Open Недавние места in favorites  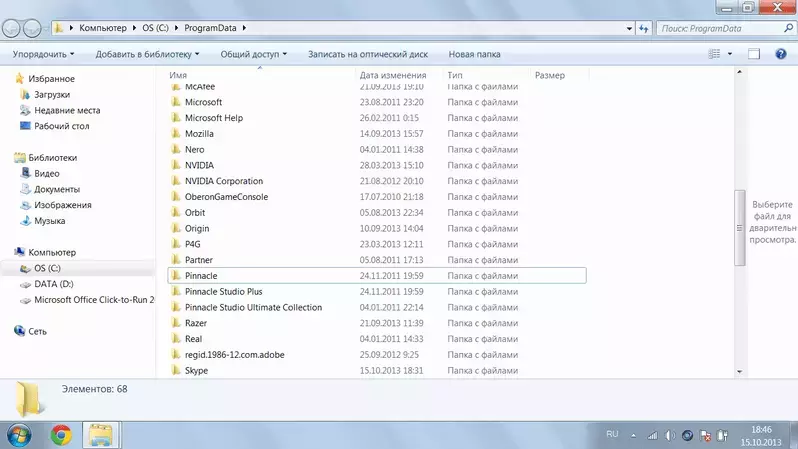(67, 110)
